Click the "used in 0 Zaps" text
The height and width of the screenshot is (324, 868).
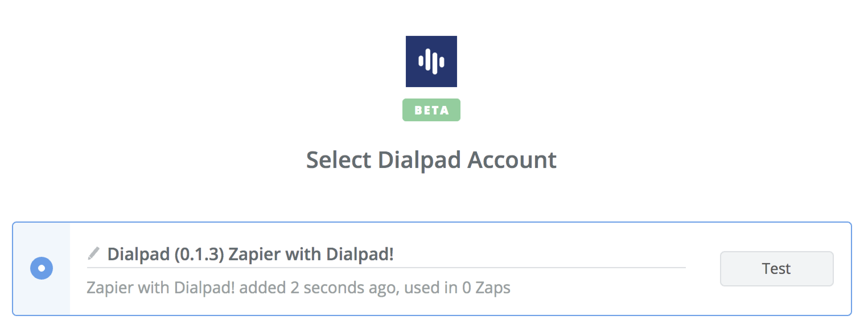point(457,288)
